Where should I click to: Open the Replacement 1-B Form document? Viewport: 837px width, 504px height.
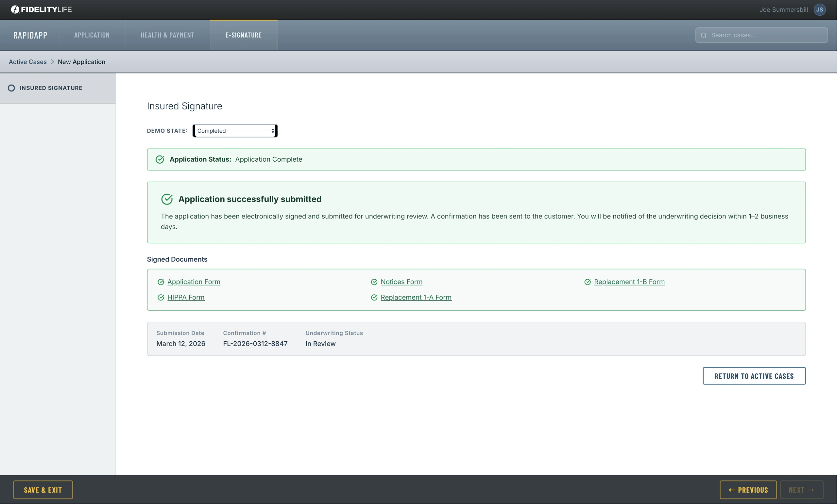point(629,282)
